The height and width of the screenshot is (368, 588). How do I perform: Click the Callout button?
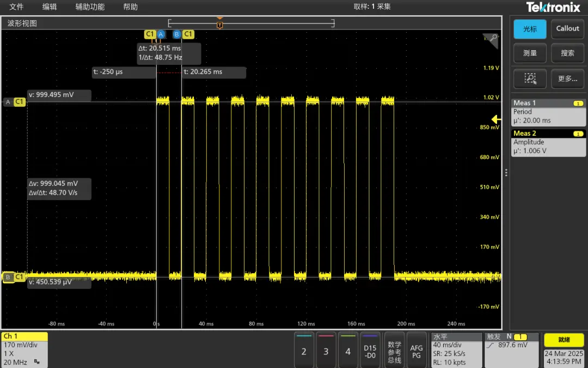[x=567, y=29]
